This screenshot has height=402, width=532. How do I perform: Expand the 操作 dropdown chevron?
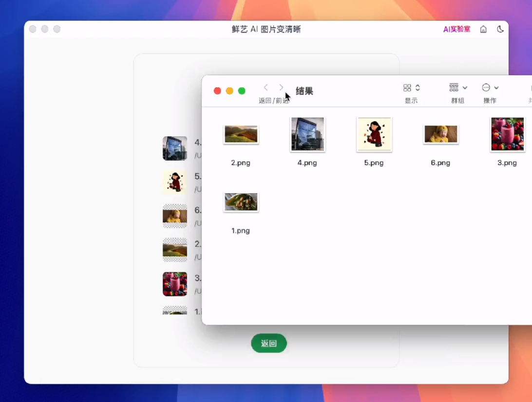pos(496,88)
